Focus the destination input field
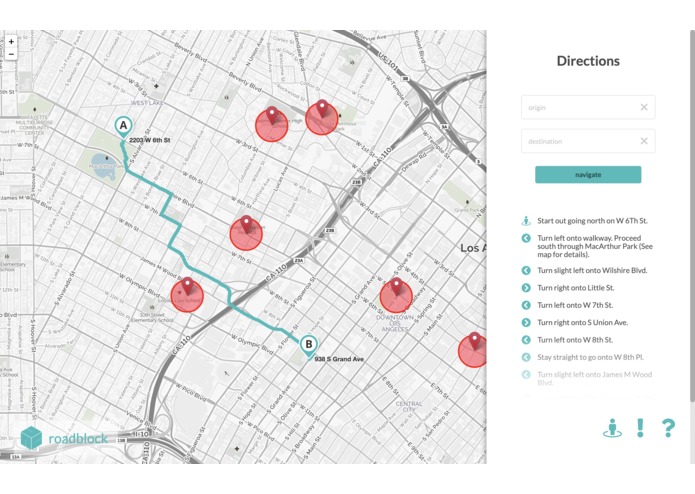This screenshot has width=695, height=494. click(588, 141)
